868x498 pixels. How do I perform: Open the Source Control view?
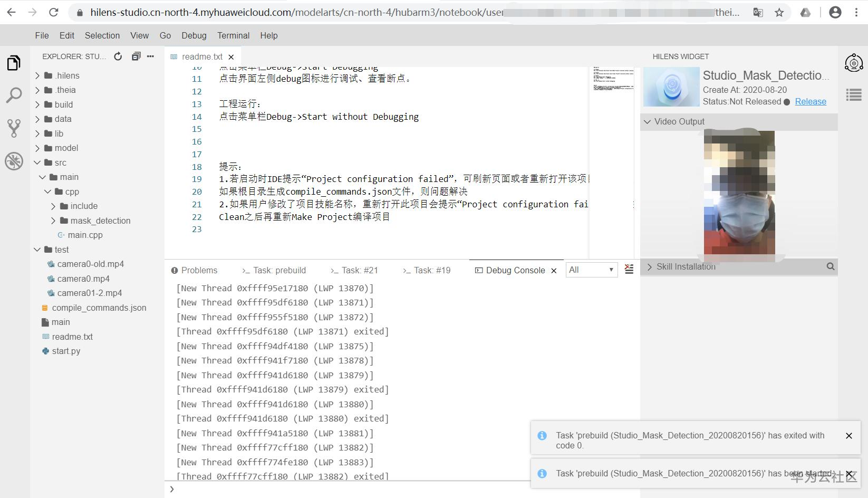click(x=14, y=128)
